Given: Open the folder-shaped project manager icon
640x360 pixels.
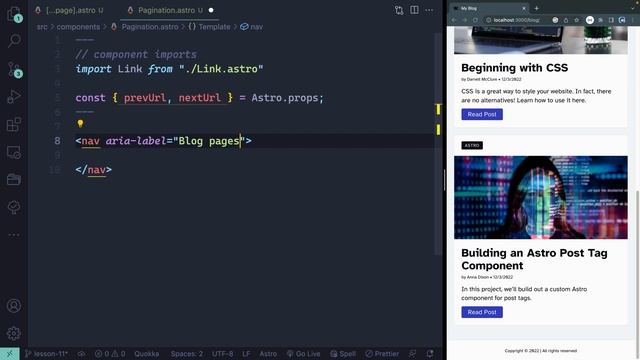Looking at the screenshot, I should coord(14,180).
